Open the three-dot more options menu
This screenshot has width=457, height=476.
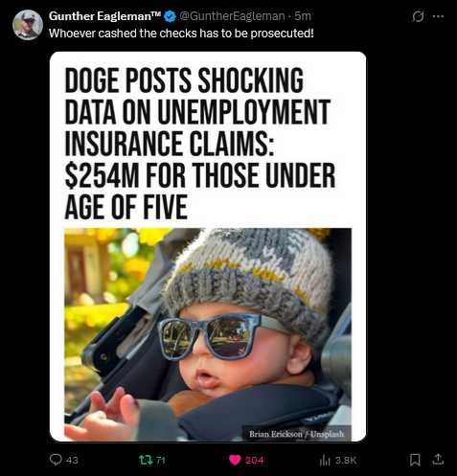coord(438,16)
